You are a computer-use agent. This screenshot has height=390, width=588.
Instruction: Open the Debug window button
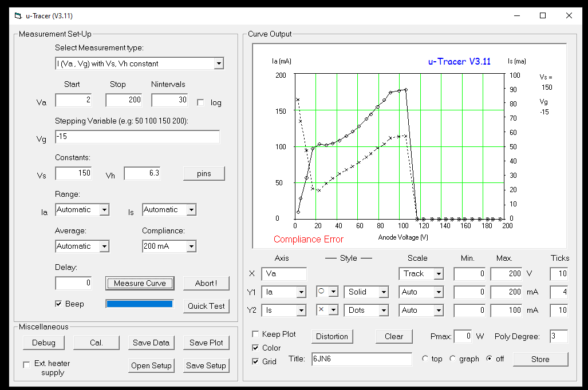[x=44, y=343]
